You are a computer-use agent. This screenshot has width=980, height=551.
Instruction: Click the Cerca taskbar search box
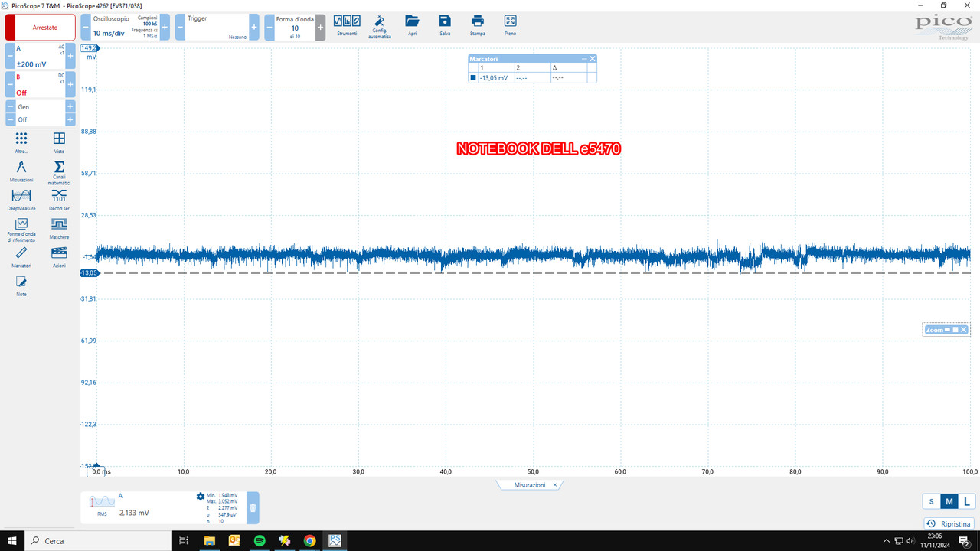100,540
